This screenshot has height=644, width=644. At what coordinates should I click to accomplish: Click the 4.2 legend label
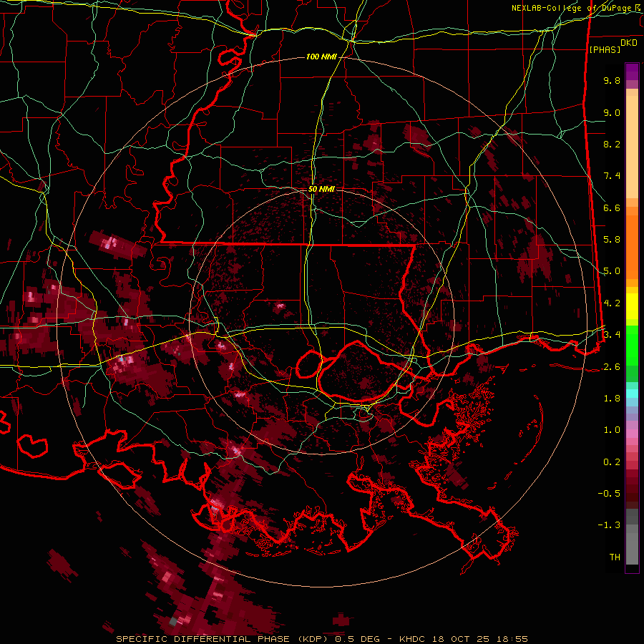pyautogui.click(x=612, y=303)
